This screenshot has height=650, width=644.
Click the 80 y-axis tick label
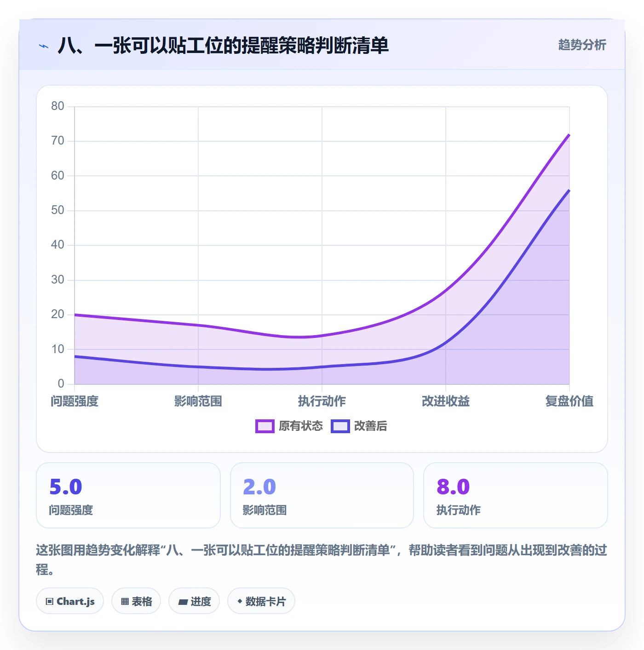57,106
